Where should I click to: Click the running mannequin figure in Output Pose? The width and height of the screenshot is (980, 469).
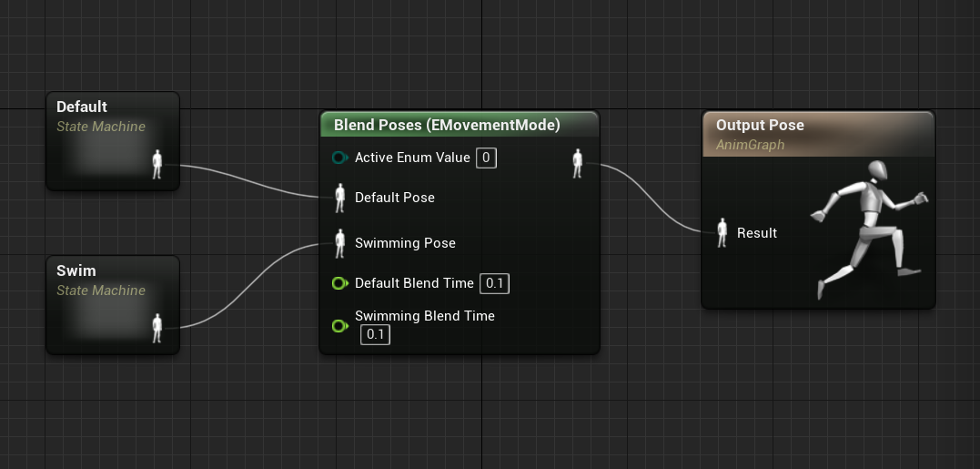871,229
